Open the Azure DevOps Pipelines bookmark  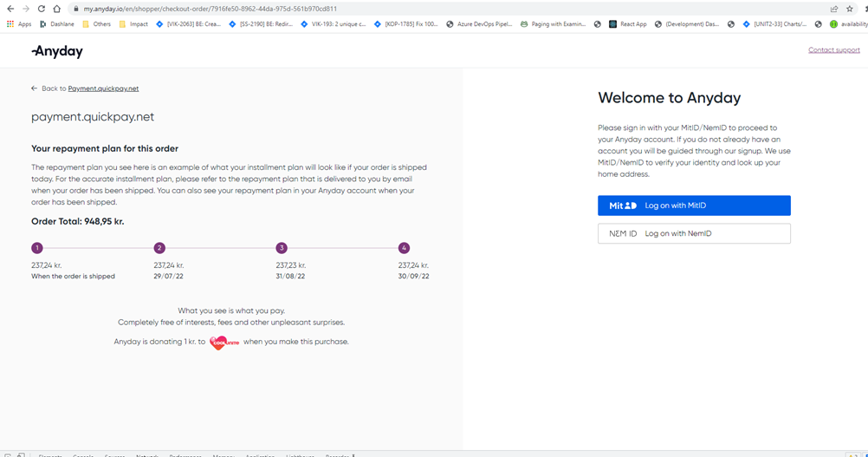pyautogui.click(x=479, y=24)
